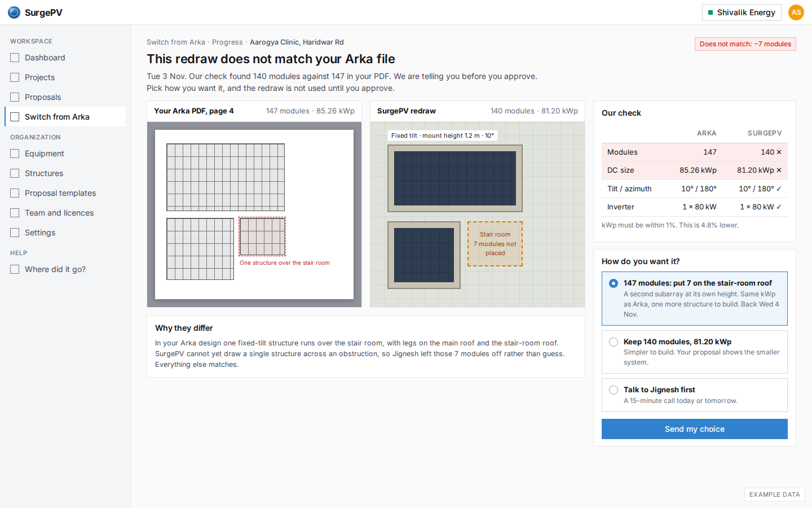This screenshot has width=812, height=508.
Task: Click the Projects sidebar icon
Action: click(x=15, y=77)
